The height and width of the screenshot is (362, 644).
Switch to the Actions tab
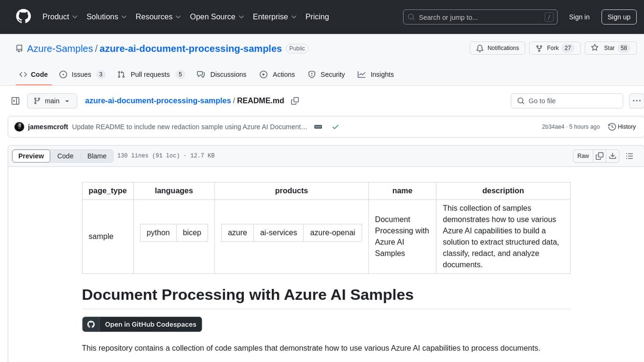[x=277, y=74]
